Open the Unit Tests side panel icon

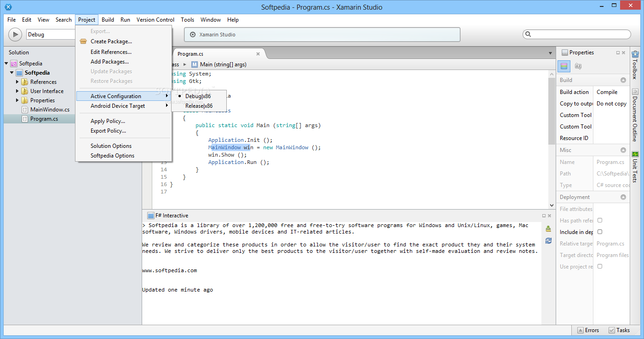pos(635,154)
